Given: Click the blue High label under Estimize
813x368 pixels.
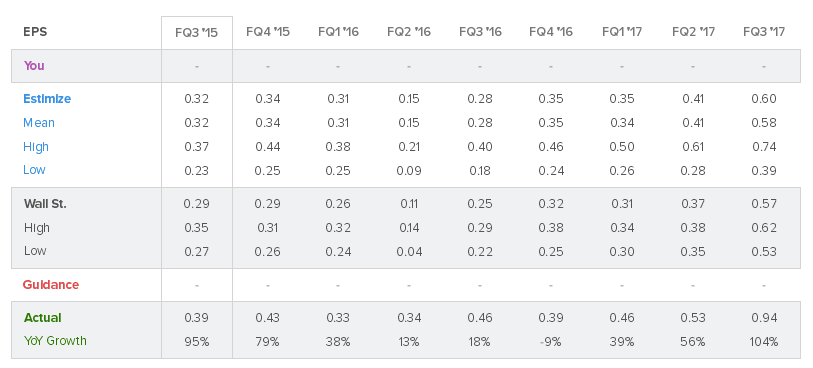Looking at the screenshot, I should point(36,147).
